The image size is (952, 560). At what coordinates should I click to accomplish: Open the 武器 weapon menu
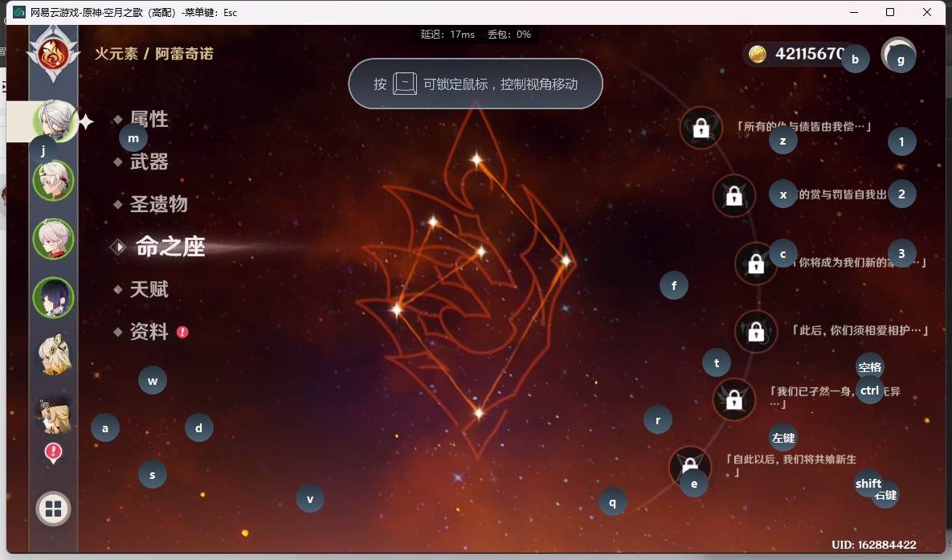(149, 161)
